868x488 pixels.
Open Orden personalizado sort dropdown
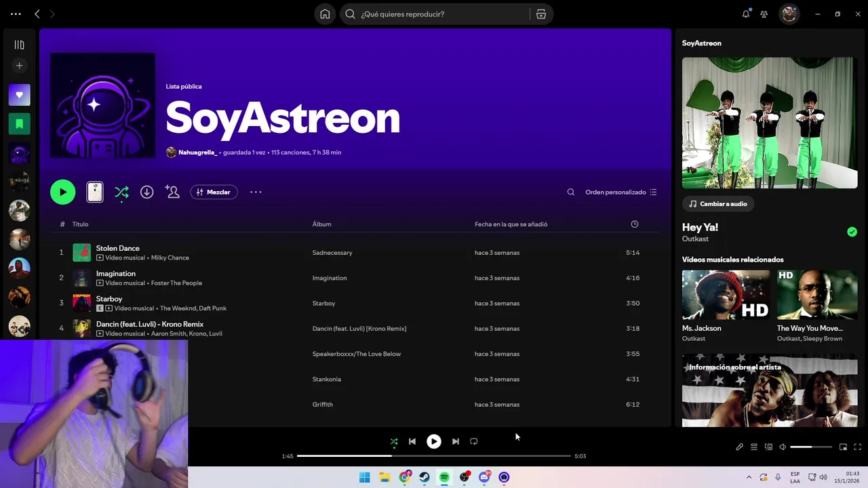[x=621, y=192]
